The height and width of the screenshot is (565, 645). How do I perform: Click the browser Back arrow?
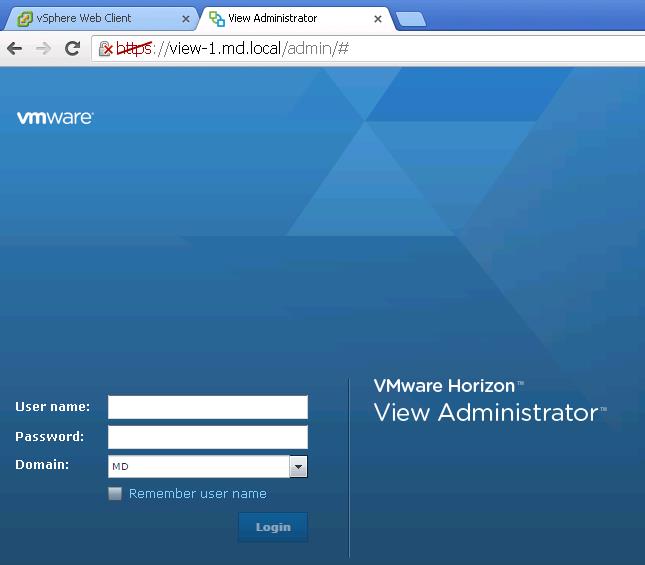coord(15,48)
